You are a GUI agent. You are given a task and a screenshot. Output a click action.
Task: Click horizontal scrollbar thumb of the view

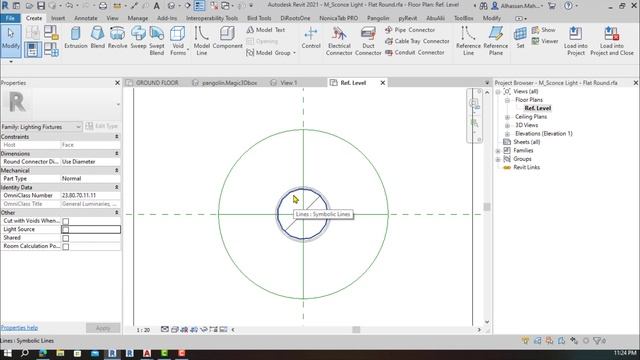356,330
